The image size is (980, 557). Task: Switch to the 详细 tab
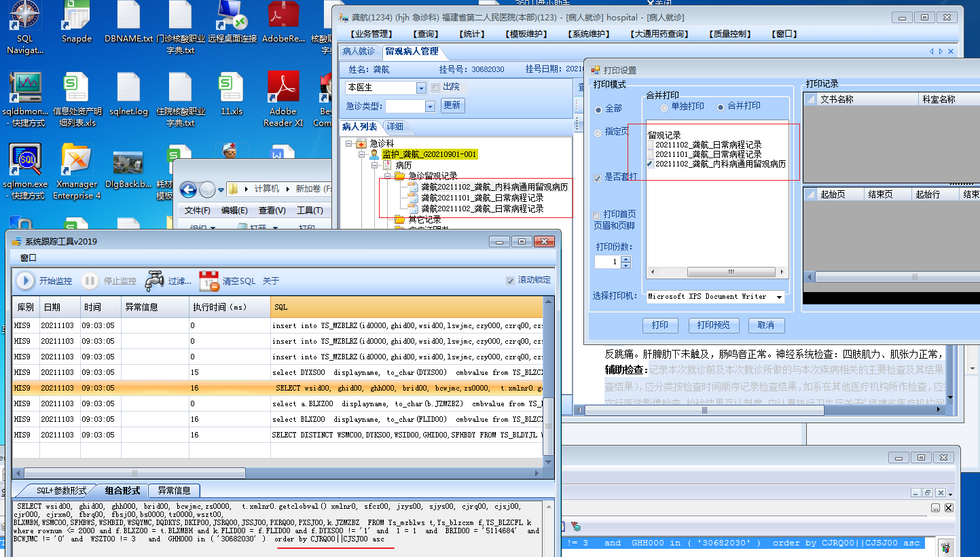pyautogui.click(x=395, y=126)
